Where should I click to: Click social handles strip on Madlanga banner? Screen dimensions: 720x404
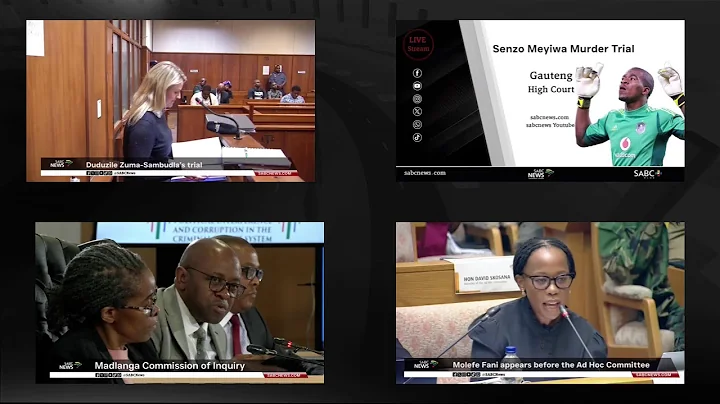(120, 375)
